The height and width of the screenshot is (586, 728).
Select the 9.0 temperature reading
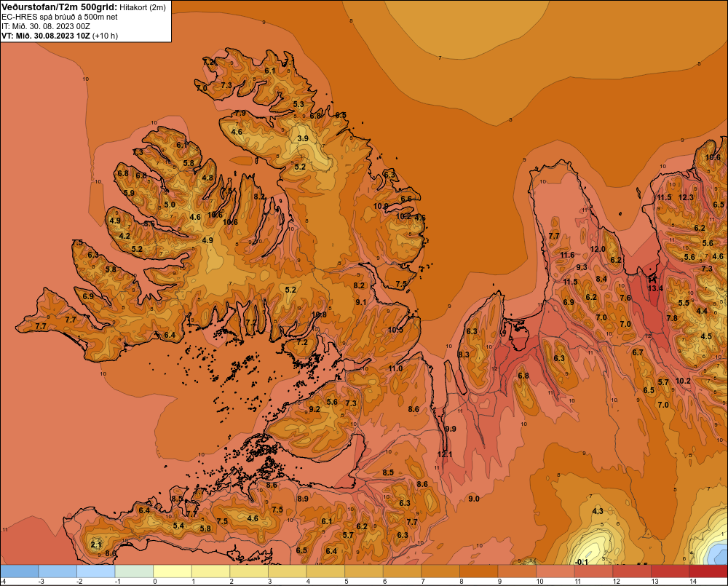click(x=474, y=499)
